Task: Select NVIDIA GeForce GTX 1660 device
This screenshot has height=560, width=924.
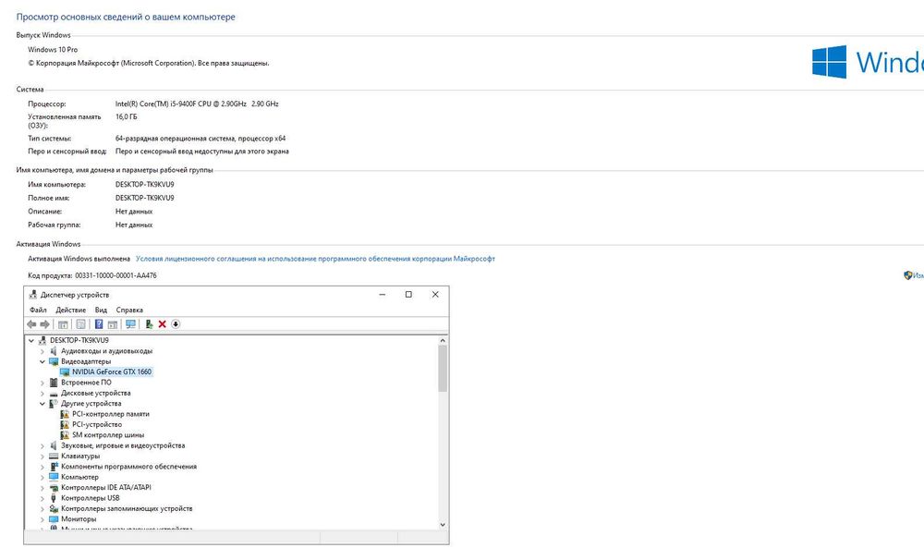Action: pos(112,372)
